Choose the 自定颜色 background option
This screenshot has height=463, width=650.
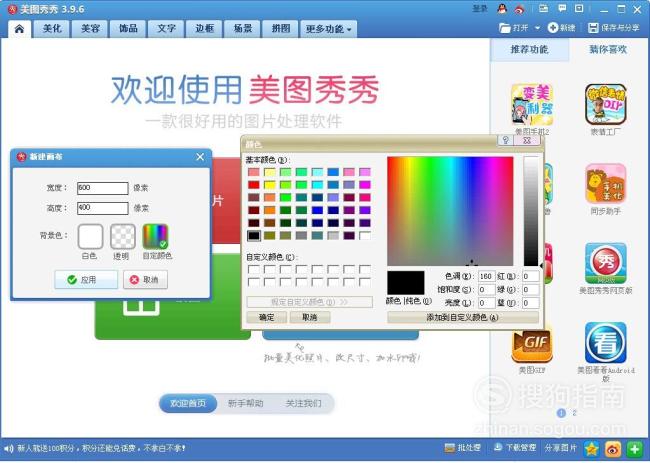coord(155,236)
